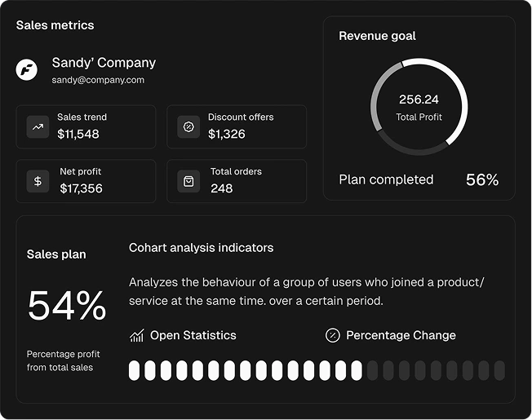Click the first filled segment of the progress bar

click(134, 370)
